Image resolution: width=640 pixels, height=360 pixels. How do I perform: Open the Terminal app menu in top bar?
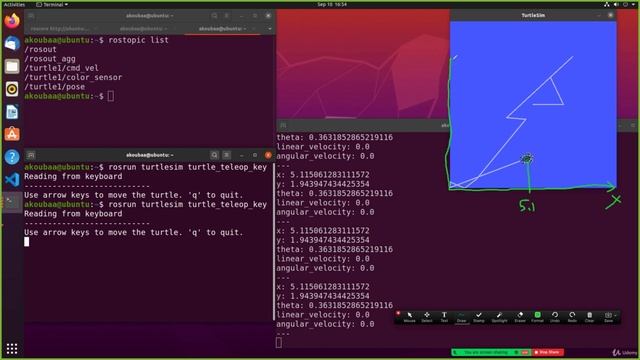click(52, 4)
